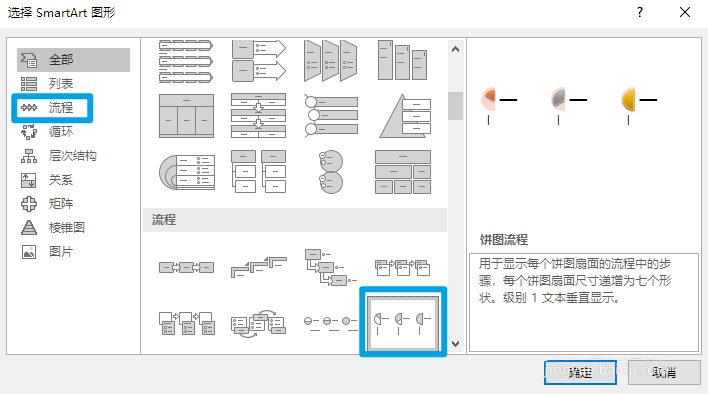Choose the step up process layout
Viewport: 708px width, 394px height.
click(258, 267)
